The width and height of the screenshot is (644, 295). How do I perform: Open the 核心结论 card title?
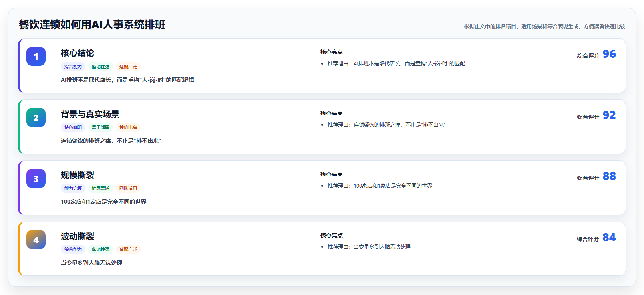click(78, 53)
